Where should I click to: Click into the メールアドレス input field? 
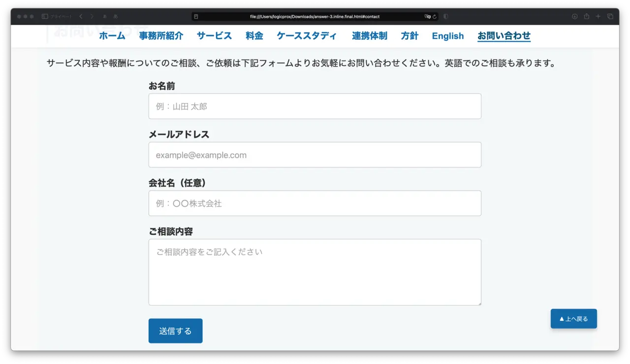point(315,155)
